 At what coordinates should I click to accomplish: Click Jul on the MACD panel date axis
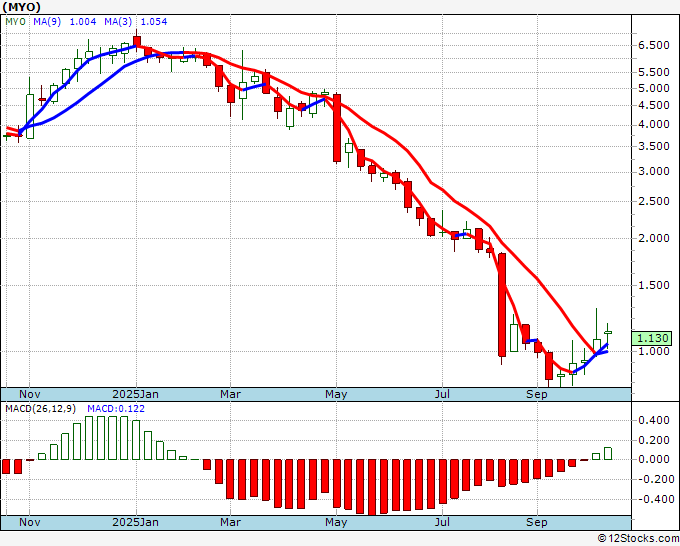click(x=442, y=522)
